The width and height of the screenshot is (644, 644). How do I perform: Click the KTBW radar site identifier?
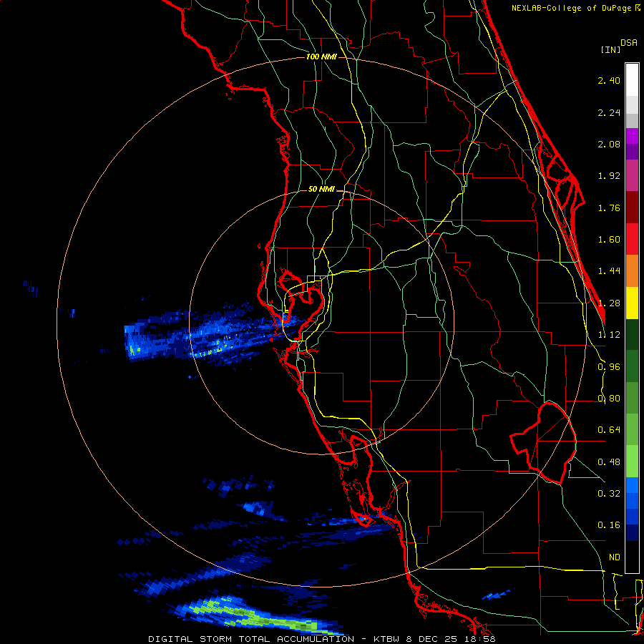[387, 639]
